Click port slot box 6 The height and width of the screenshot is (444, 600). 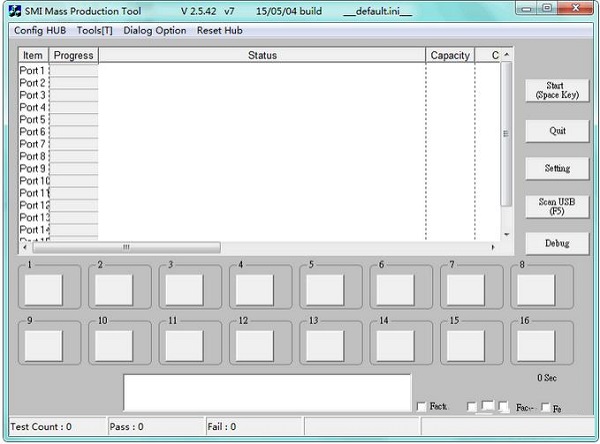point(395,290)
